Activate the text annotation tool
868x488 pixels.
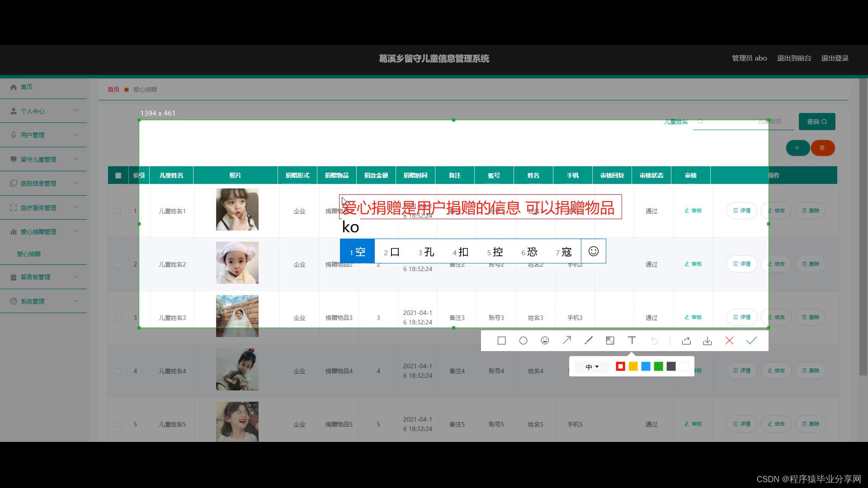coord(632,341)
